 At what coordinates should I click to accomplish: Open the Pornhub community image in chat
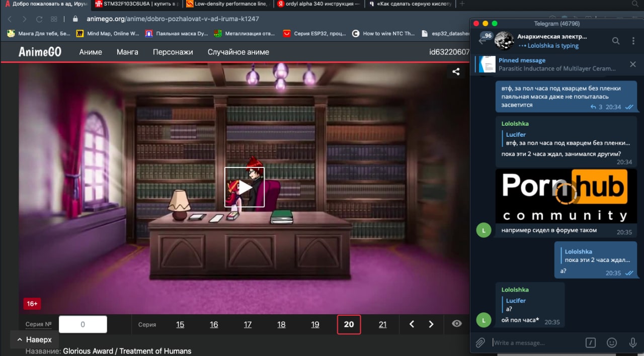[x=566, y=196]
